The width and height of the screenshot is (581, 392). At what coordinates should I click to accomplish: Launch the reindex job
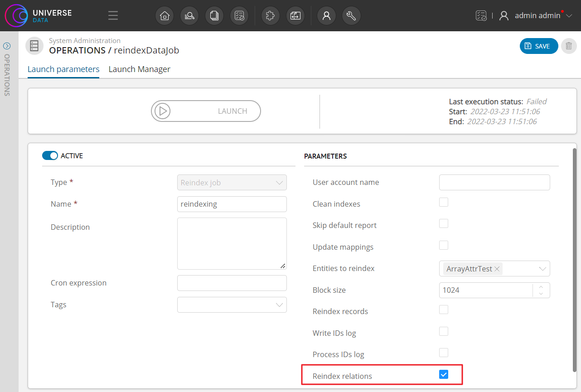206,111
